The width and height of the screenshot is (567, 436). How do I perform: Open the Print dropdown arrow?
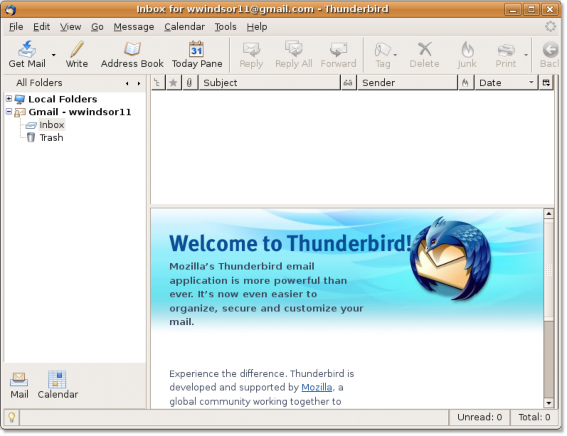(x=526, y=55)
